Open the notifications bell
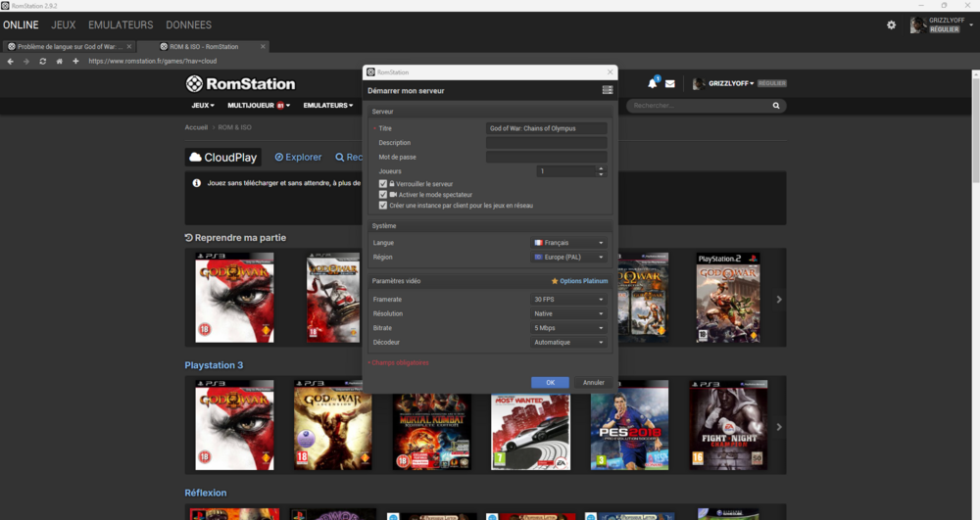The height and width of the screenshot is (520, 980). coord(653,84)
